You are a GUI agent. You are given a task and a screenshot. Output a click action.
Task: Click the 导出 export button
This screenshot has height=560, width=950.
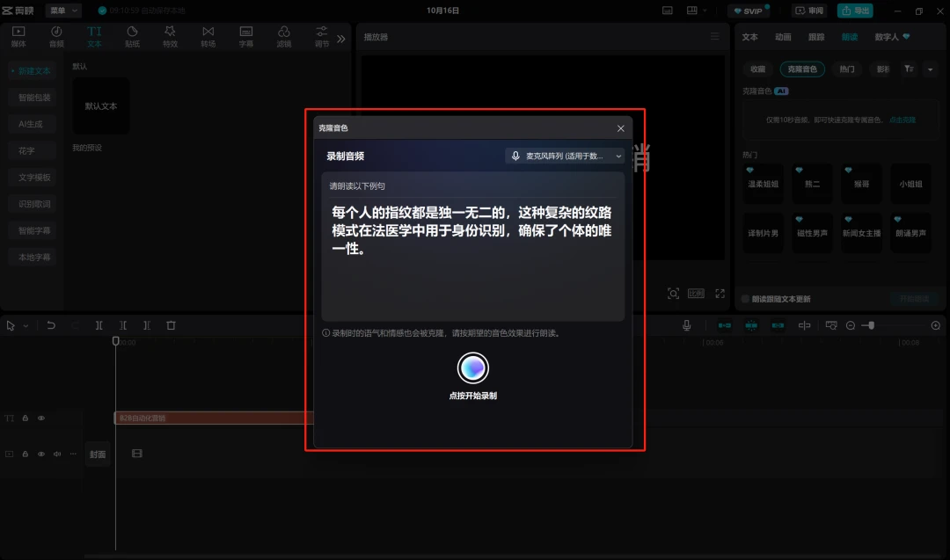[855, 11]
